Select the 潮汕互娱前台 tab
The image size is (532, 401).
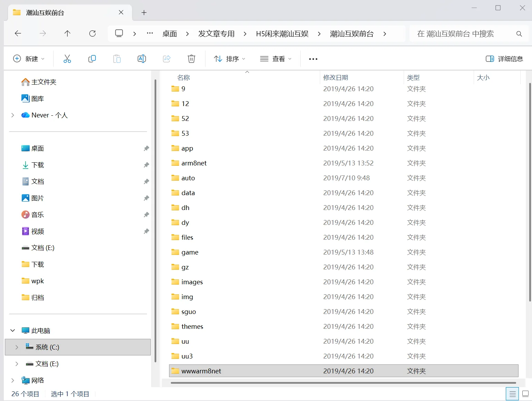[x=70, y=13]
